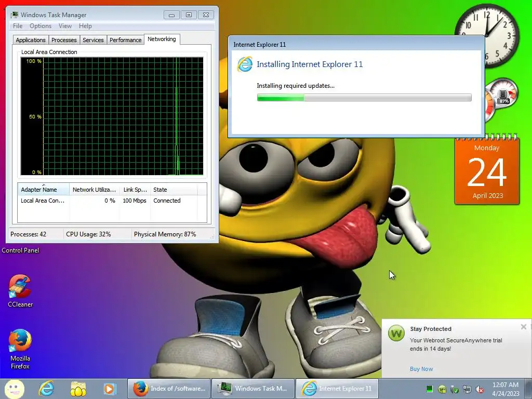Open the smiley Start button
The height and width of the screenshot is (399, 532).
click(x=14, y=389)
